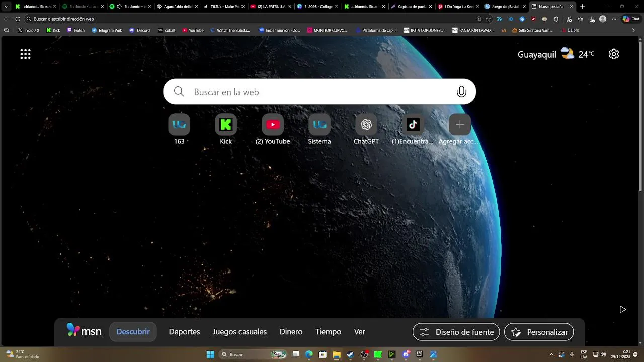The height and width of the screenshot is (362, 644).
Task: Click the Shazam extension icon
Action: [x=522, y=19]
